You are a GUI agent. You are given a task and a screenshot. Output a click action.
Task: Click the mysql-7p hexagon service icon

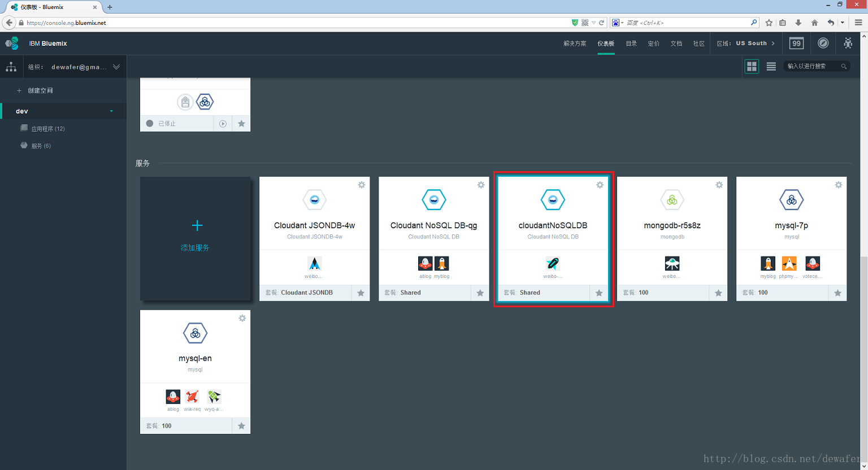[x=792, y=199]
